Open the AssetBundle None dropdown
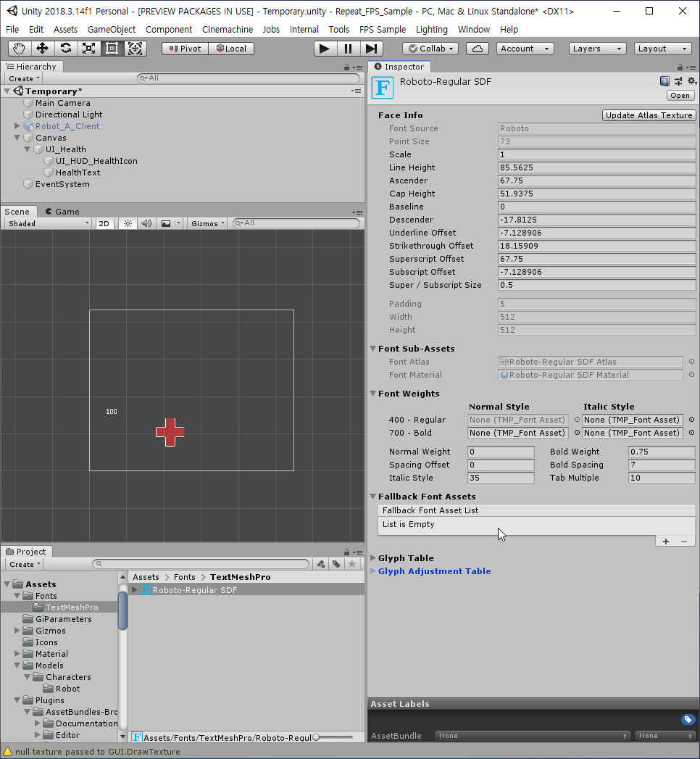Screen dimensions: 700x759 click(533, 735)
